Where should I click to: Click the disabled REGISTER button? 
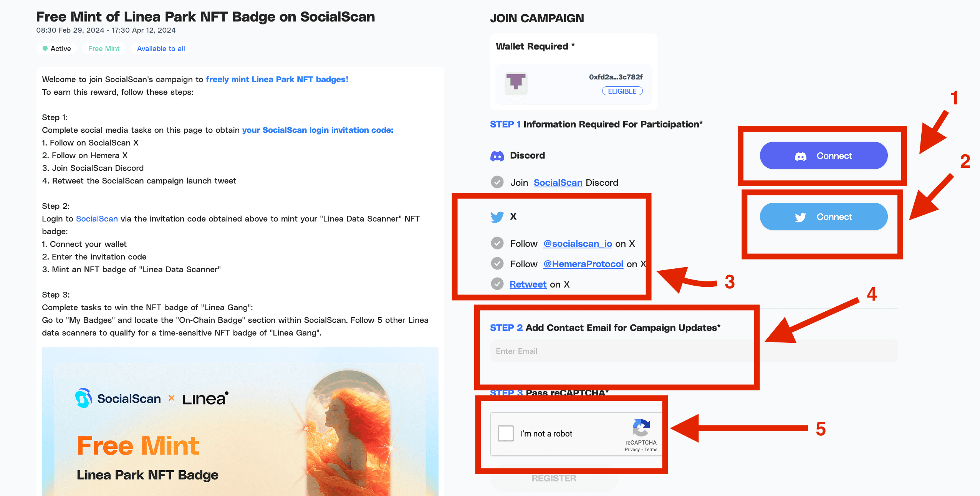click(554, 478)
